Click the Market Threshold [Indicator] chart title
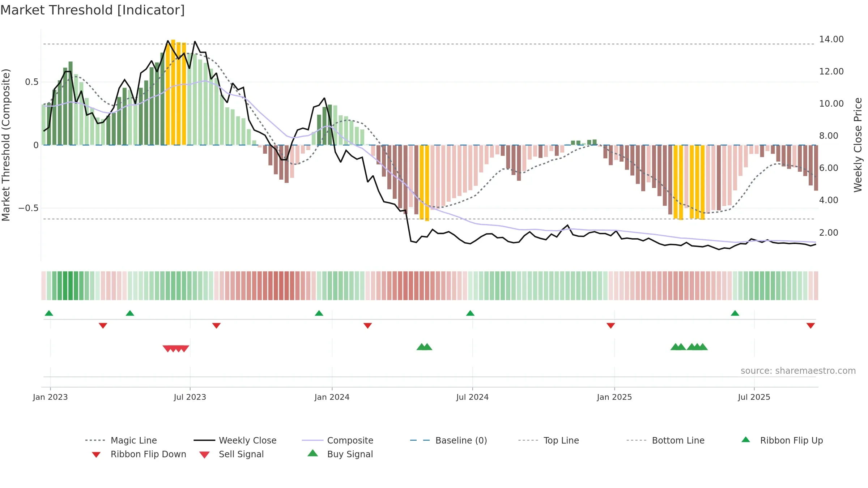 click(93, 10)
